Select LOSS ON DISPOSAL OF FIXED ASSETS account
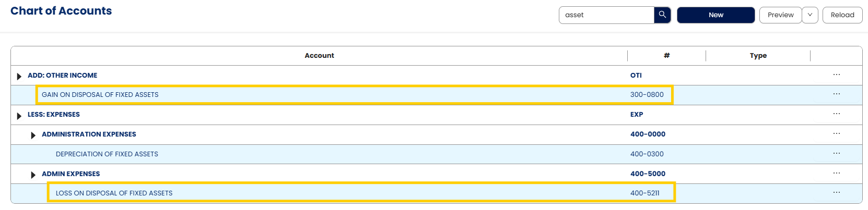The height and width of the screenshot is (210, 868). [114, 193]
